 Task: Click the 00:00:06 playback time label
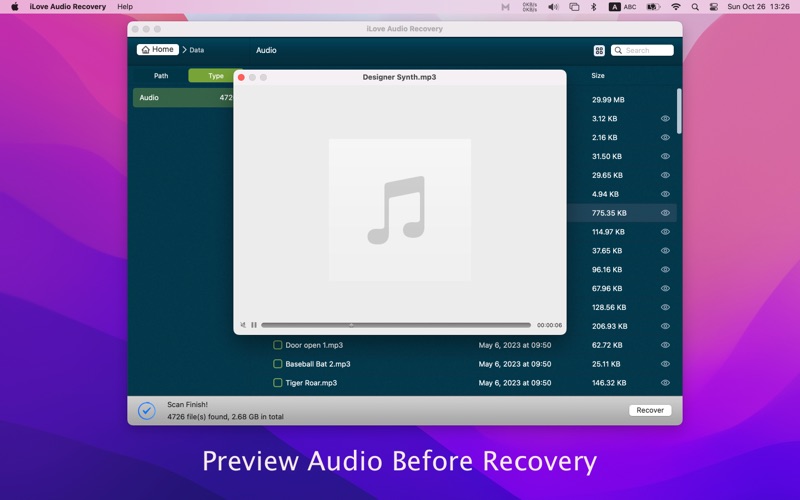pyautogui.click(x=549, y=325)
